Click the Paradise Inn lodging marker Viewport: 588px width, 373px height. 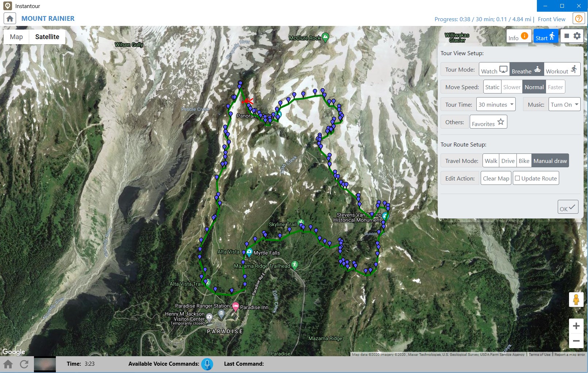point(235,307)
